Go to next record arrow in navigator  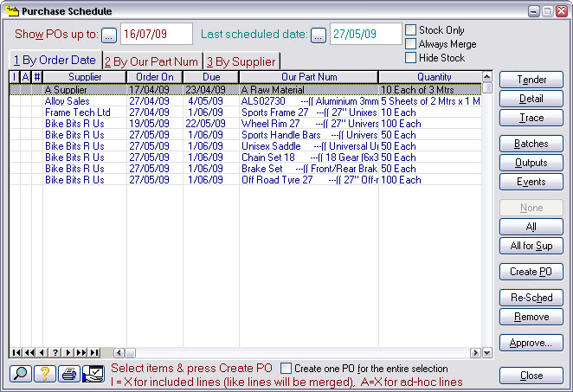coord(68,353)
